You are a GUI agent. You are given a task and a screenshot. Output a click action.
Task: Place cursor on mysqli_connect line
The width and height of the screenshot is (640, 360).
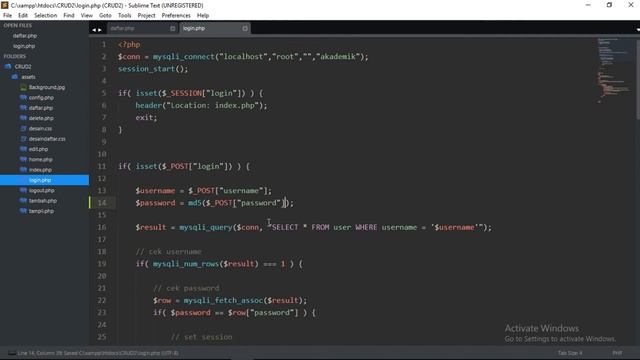coord(243,57)
